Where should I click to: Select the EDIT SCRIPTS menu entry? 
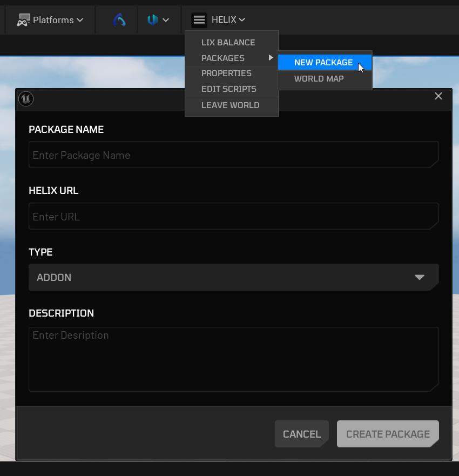point(228,89)
